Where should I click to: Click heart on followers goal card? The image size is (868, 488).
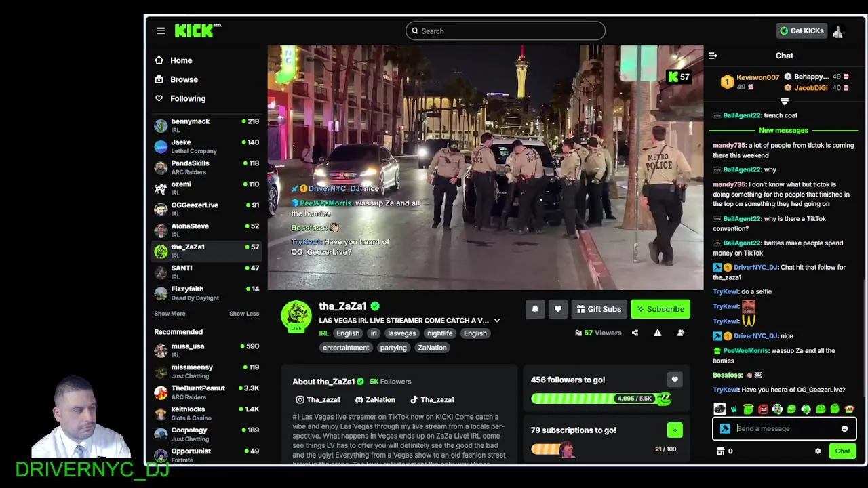[x=674, y=380]
